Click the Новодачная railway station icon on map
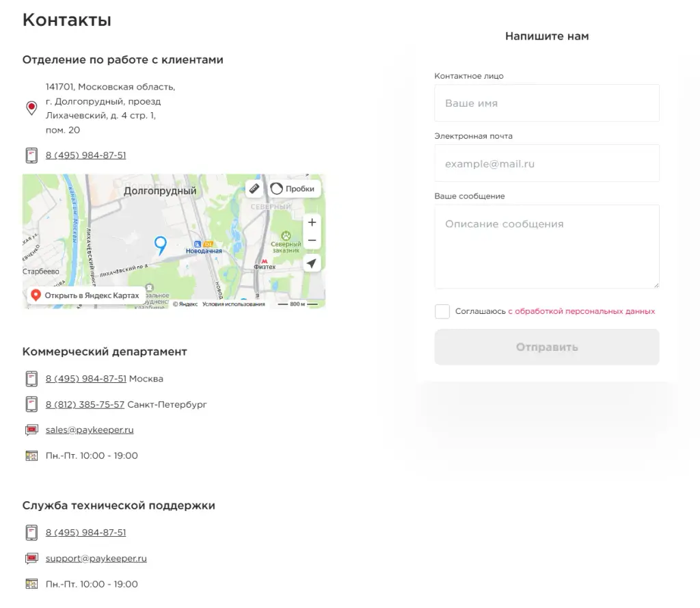The height and width of the screenshot is (608, 700). tap(198, 244)
